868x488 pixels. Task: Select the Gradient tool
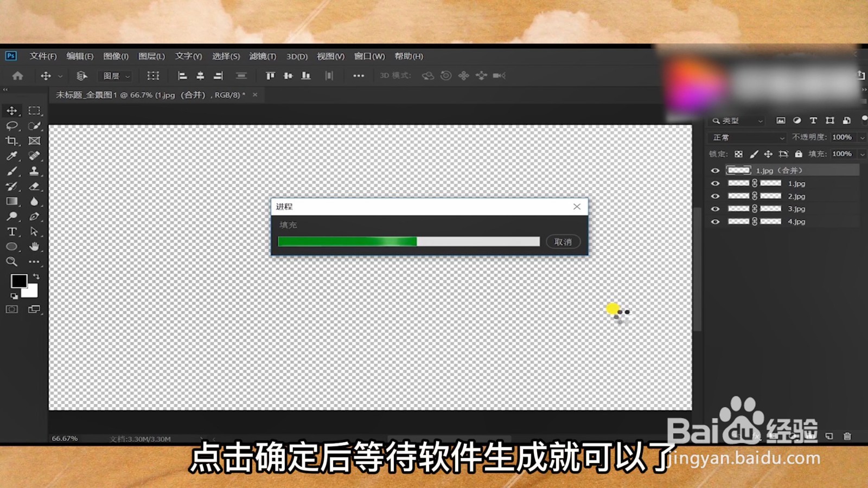[12, 201]
